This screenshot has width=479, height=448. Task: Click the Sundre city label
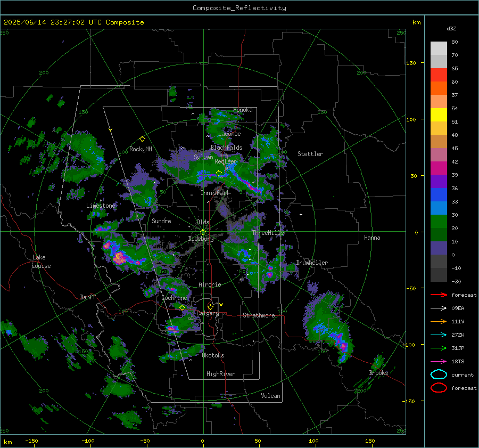pos(161,221)
